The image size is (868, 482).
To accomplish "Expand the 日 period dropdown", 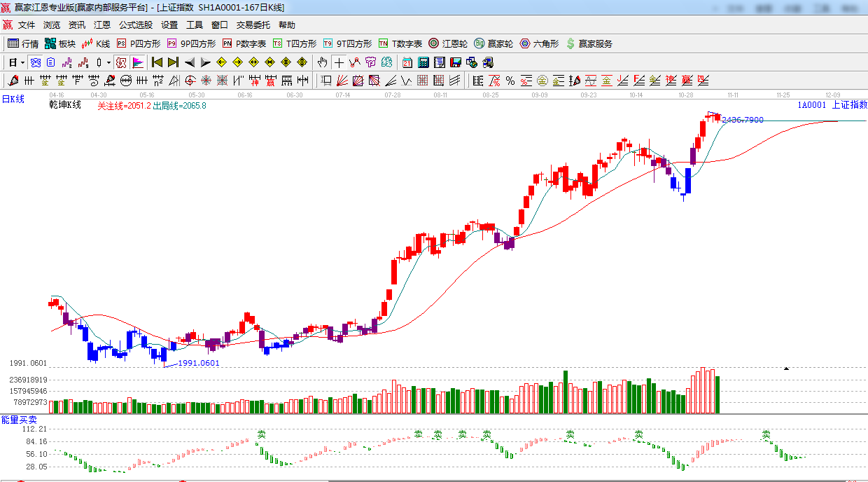I will pyautogui.click(x=22, y=62).
